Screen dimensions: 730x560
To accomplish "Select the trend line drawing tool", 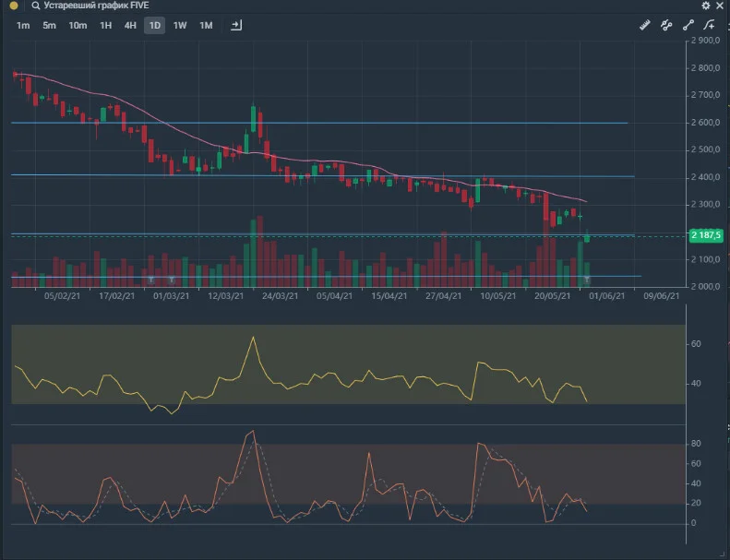I will tap(688, 25).
